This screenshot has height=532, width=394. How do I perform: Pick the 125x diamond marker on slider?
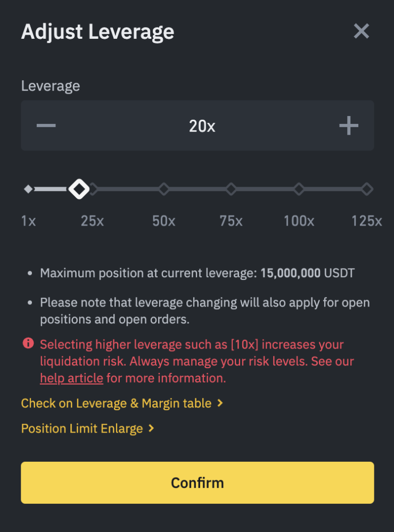click(366, 189)
